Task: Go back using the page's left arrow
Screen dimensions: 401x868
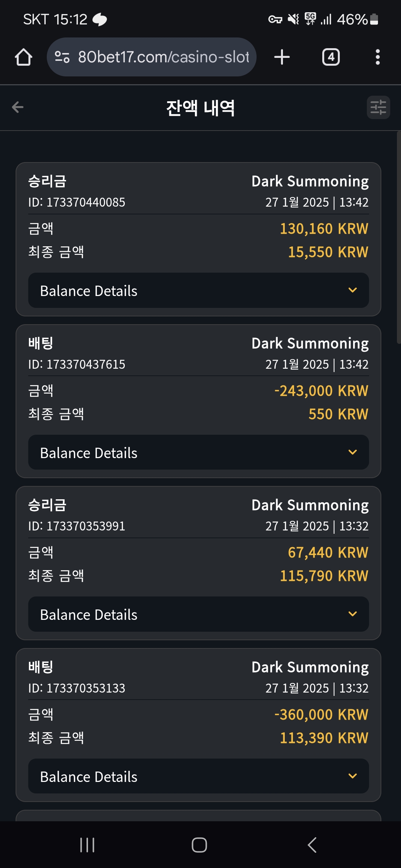Action: coord(18,108)
